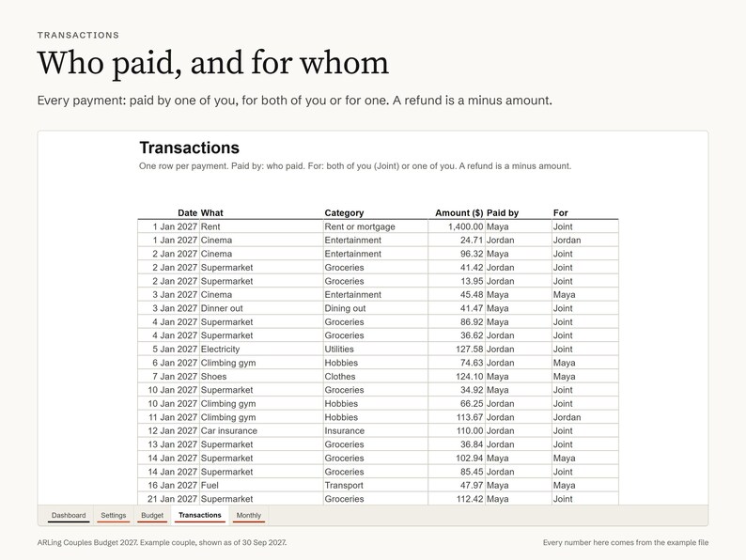Viewport: 746px width, 560px height.
Task: Click the 127.58 amount cell
Action: click(457, 350)
